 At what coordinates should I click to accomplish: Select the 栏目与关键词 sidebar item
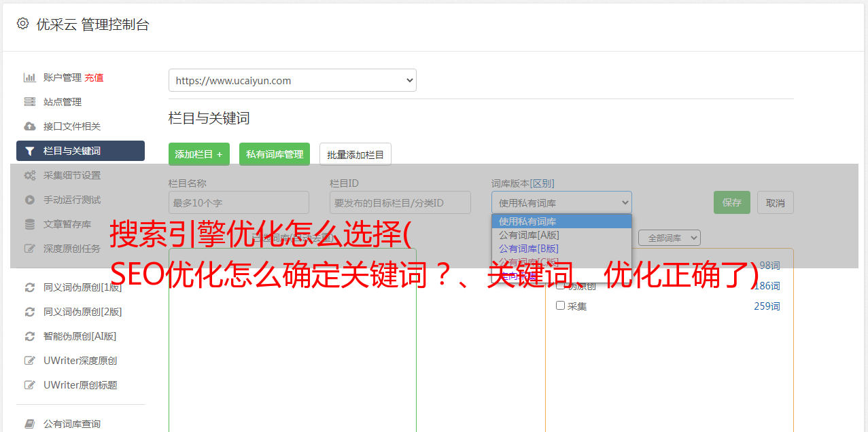pyautogui.click(x=80, y=151)
